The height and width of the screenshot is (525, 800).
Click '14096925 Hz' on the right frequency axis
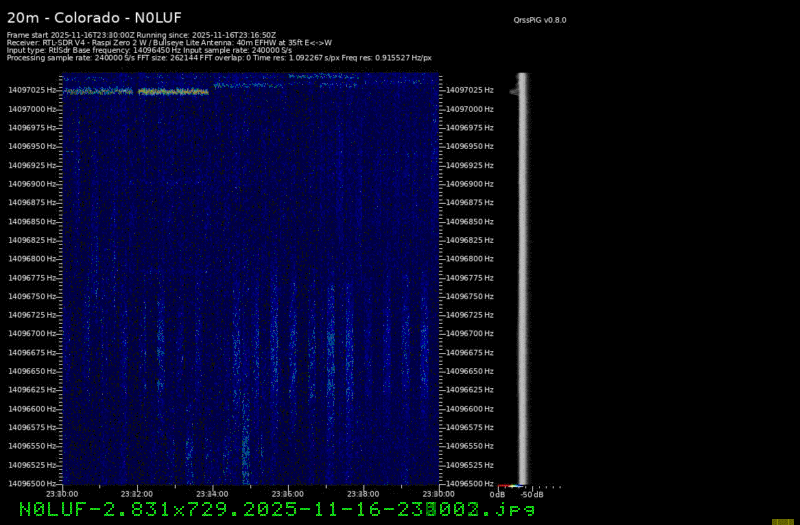469,165
